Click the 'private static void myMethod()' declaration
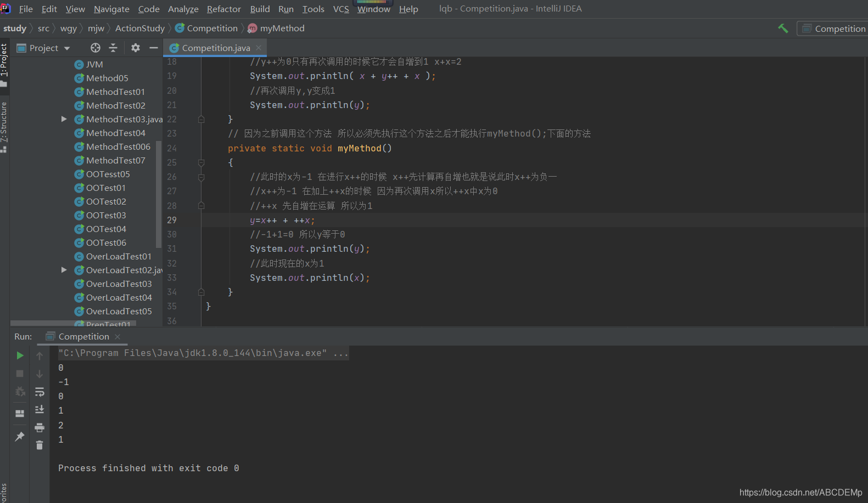The height and width of the screenshot is (503, 868). click(x=310, y=148)
